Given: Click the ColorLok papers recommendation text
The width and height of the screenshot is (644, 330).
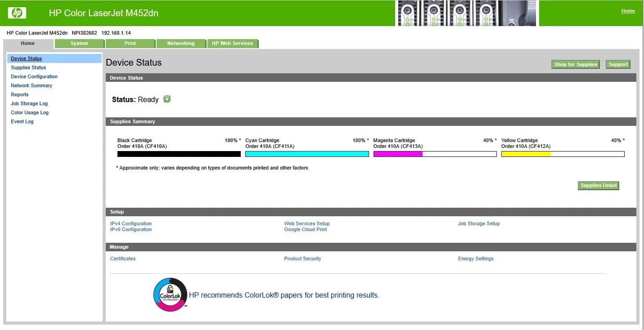Looking at the screenshot, I should 284,295.
